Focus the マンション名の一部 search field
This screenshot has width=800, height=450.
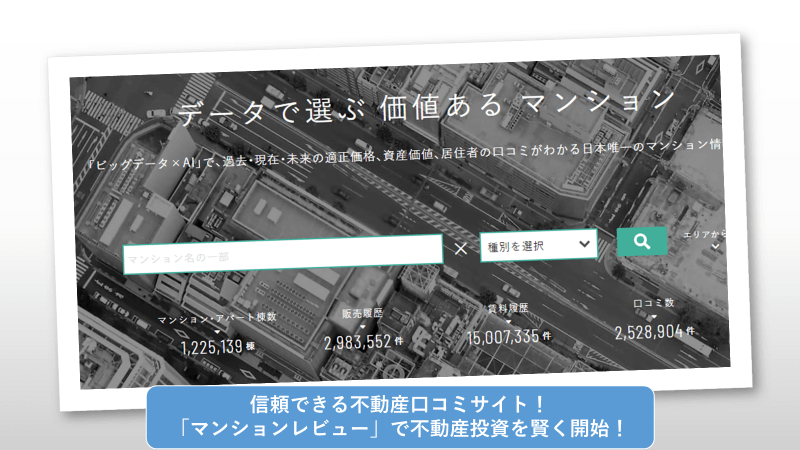tap(283, 254)
